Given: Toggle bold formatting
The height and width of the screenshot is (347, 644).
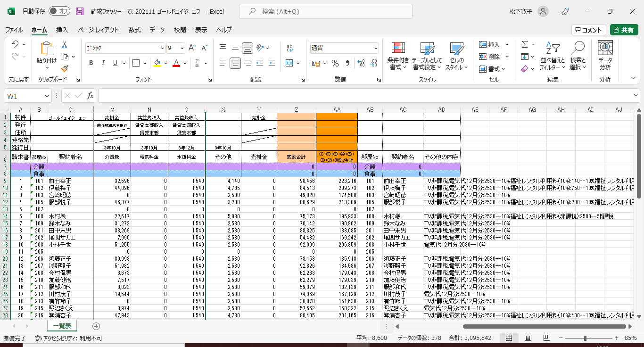Looking at the screenshot, I should click(x=91, y=63).
